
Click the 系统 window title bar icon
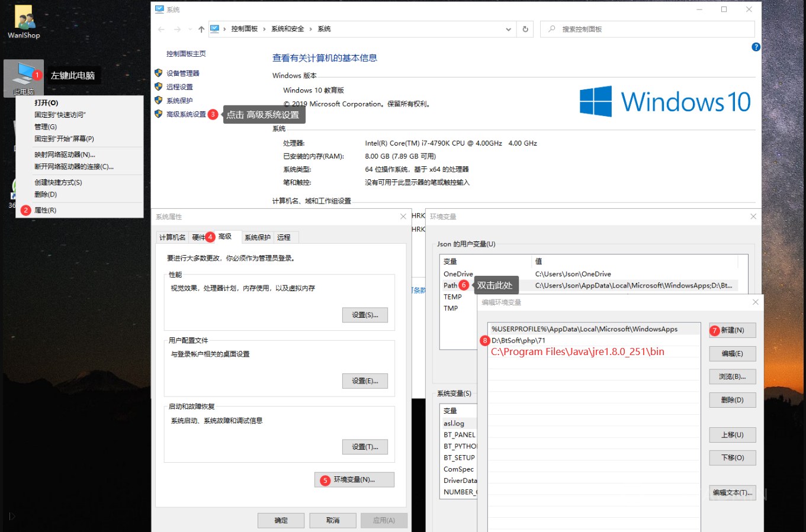point(159,9)
